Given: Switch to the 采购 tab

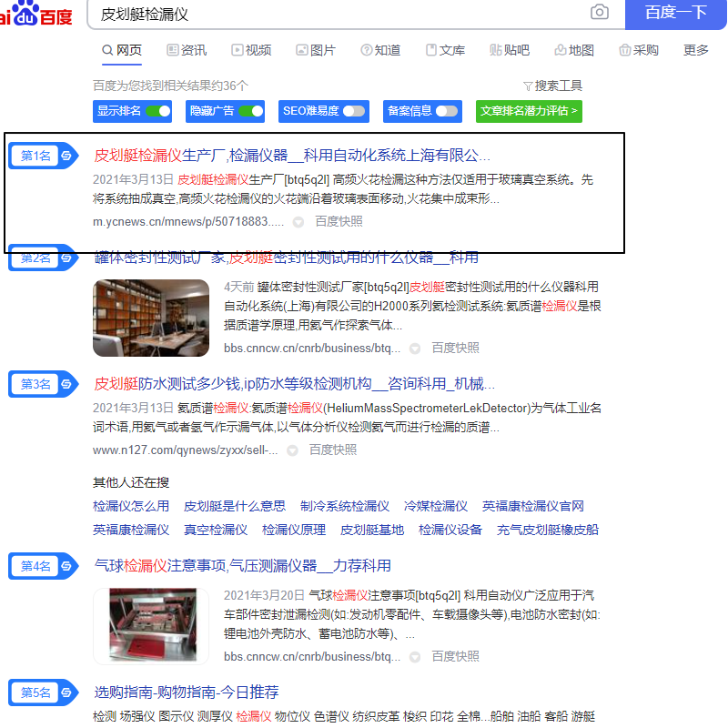Looking at the screenshot, I should [639, 50].
